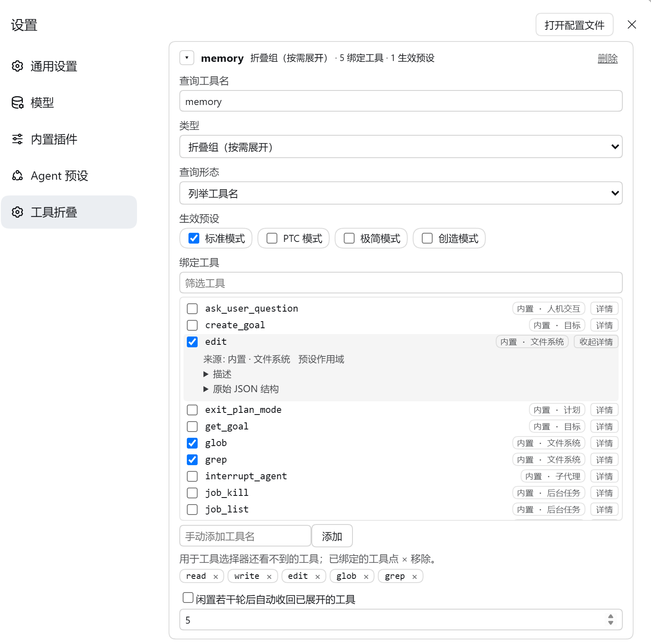Click the 添加 button

332,536
